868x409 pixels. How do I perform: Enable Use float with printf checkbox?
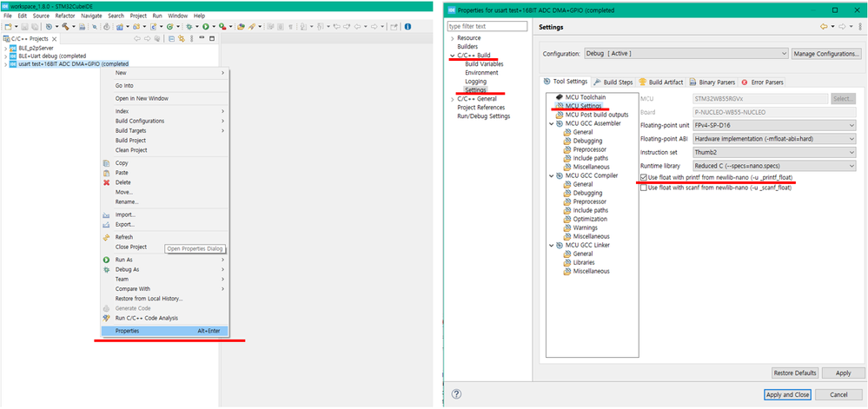click(x=643, y=177)
